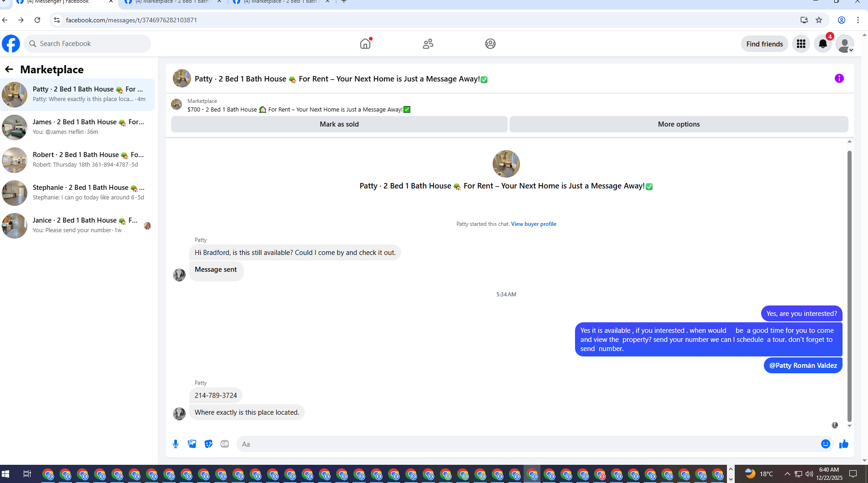
Task: Click the phone number message 214-789-3724
Action: point(216,396)
